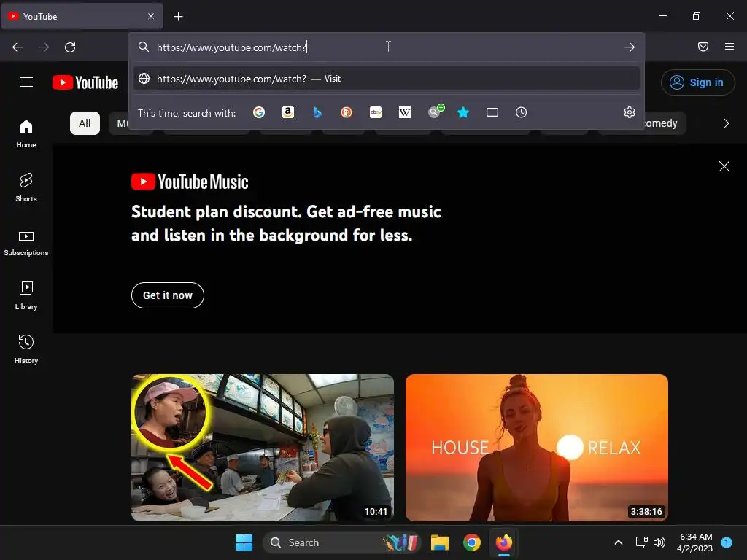Screen dimensions: 747x560
Task: Go back using the browser back arrow
Action: [18, 47]
